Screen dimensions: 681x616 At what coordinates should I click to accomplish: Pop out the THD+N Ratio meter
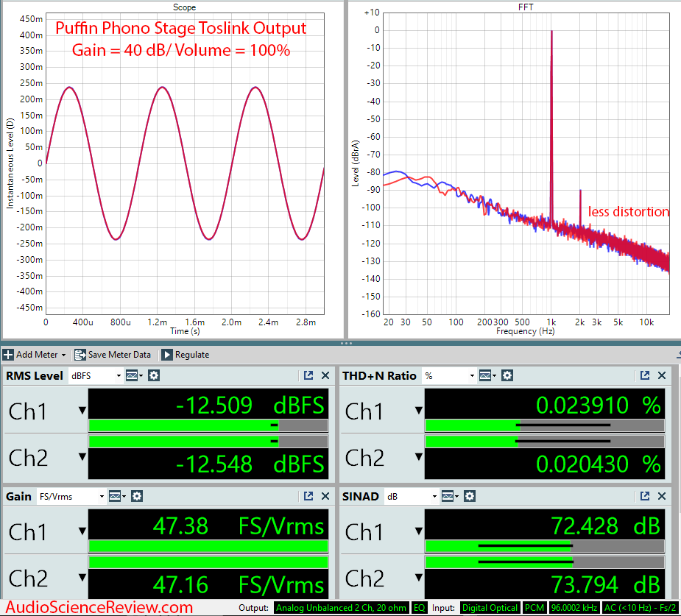[x=645, y=375]
